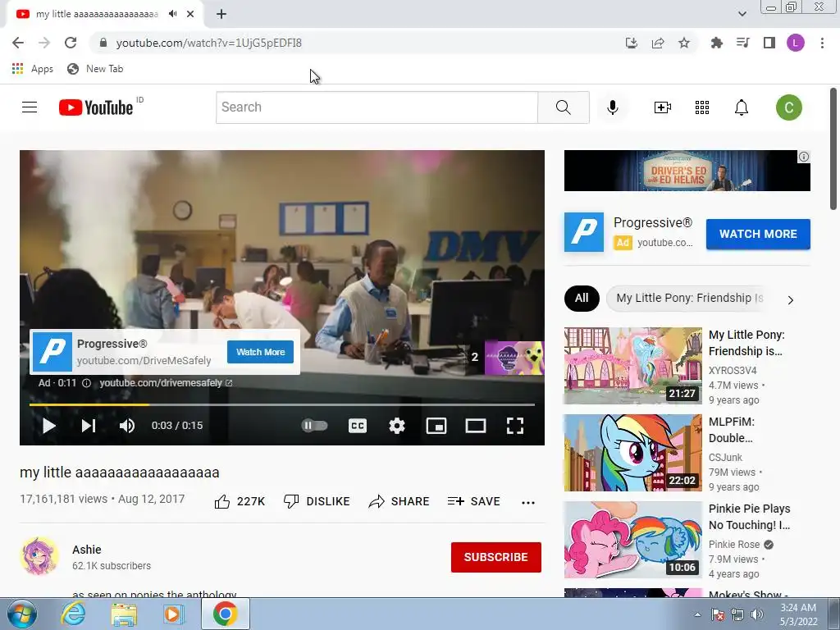This screenshot has width=840, height=630.
Task: Go back with the browser back arrow
Action: click(18, 43)
